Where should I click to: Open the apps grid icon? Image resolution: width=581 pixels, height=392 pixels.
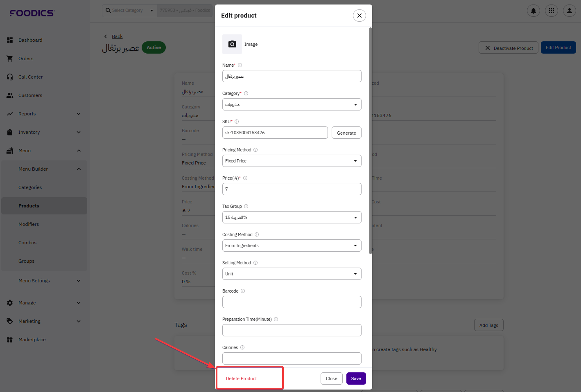[x=552, y=11]
